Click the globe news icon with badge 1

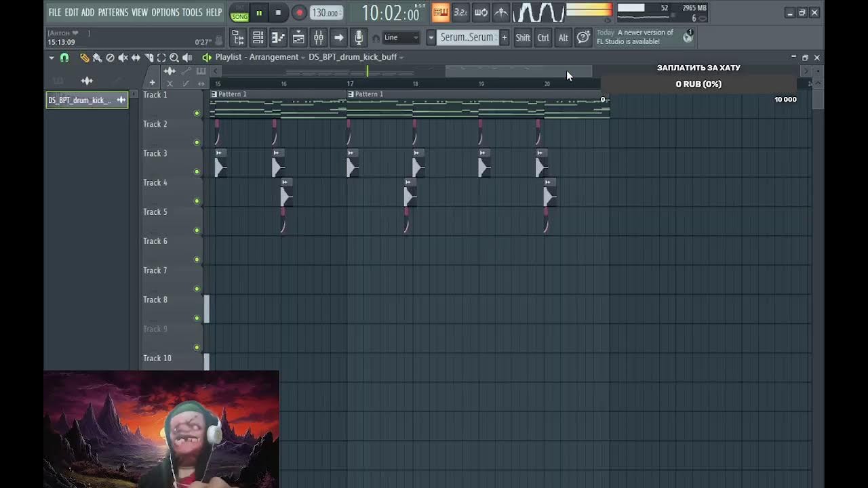pos(688,37)
